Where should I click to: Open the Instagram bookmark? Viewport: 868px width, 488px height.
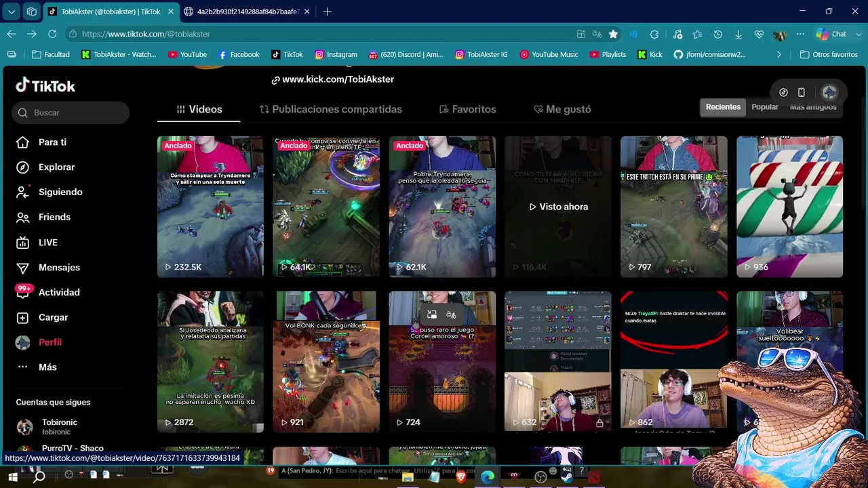click(x=336, y=54)
